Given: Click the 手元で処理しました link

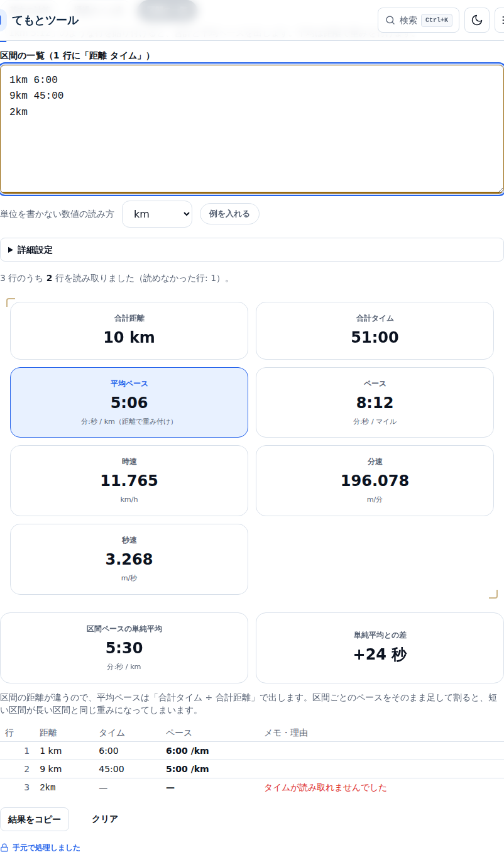Looking at the screenshot, I should (x=47, y=848).
